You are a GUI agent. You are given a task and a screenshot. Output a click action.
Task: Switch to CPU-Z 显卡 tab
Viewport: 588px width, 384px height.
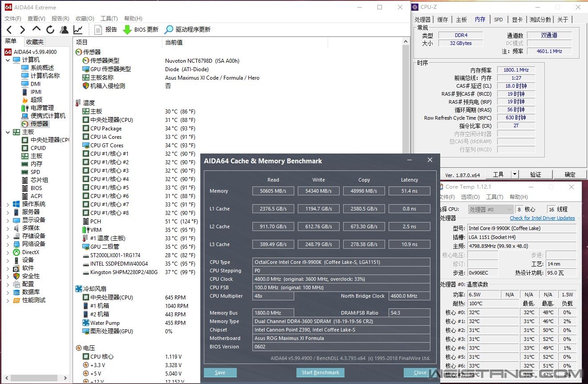[x=517, y=20]
